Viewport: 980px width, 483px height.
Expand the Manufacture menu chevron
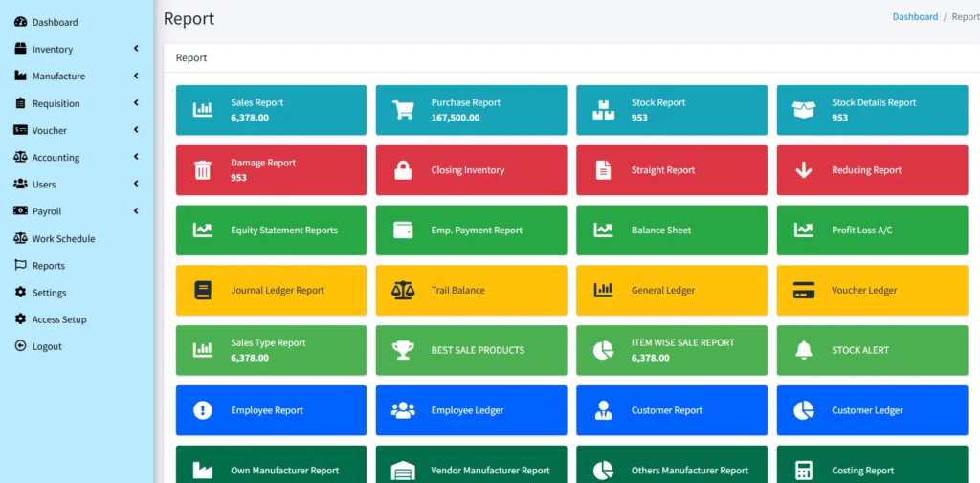(136, 76)
